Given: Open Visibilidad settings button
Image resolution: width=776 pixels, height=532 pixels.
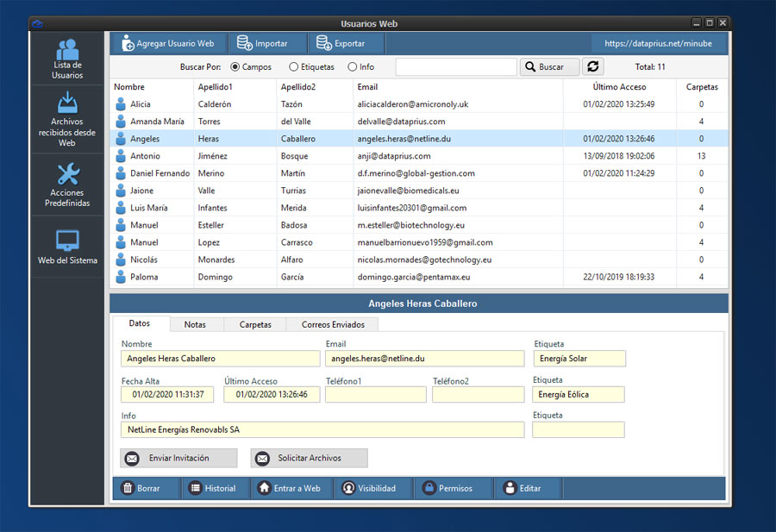Looking at the screenshot, I should (x=373, y=488).
